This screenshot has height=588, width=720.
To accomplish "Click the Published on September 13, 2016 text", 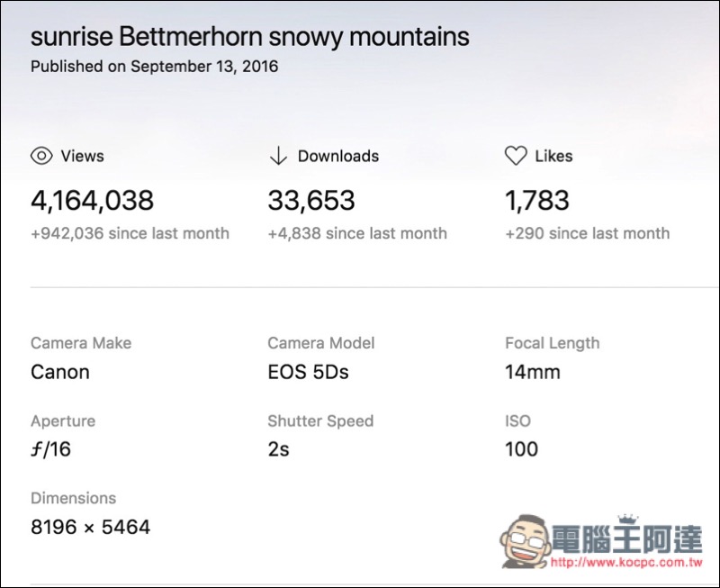I will coord(154,67).
